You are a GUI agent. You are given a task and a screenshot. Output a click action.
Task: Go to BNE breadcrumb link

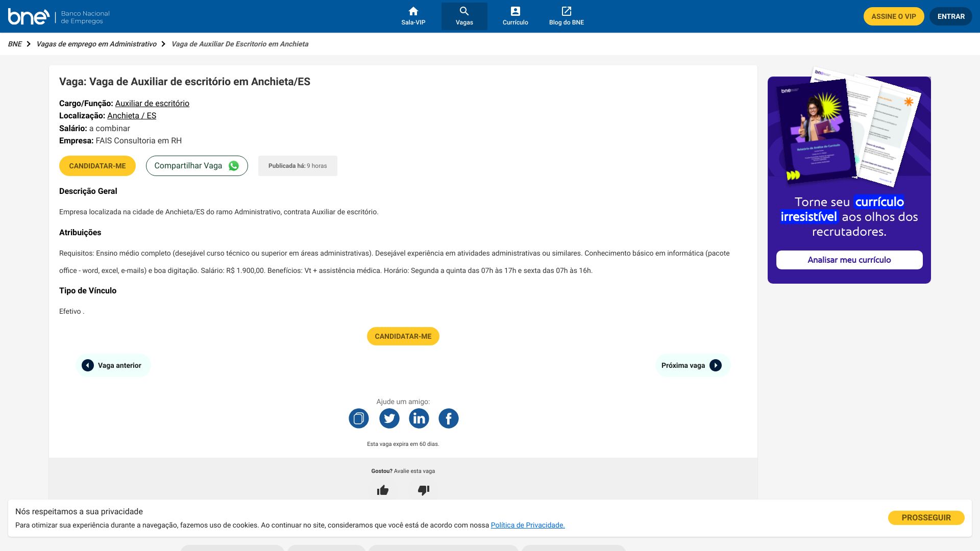pyautogui.click(x=15, y=44)
